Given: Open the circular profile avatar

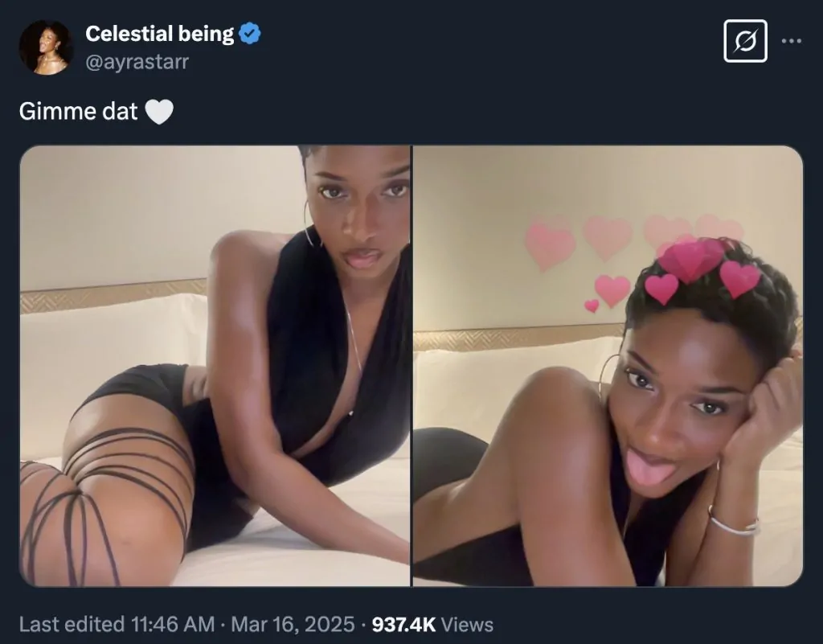Looking at the screenshot, I should [x=46, y=47].
